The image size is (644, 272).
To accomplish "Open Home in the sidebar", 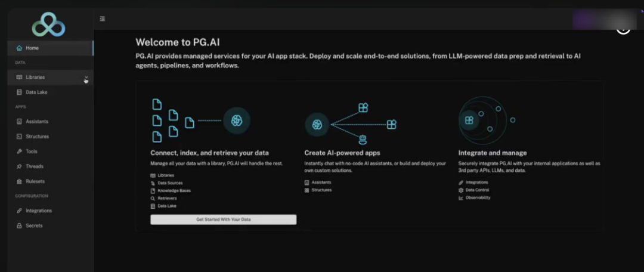I will [x=50, y=48].
